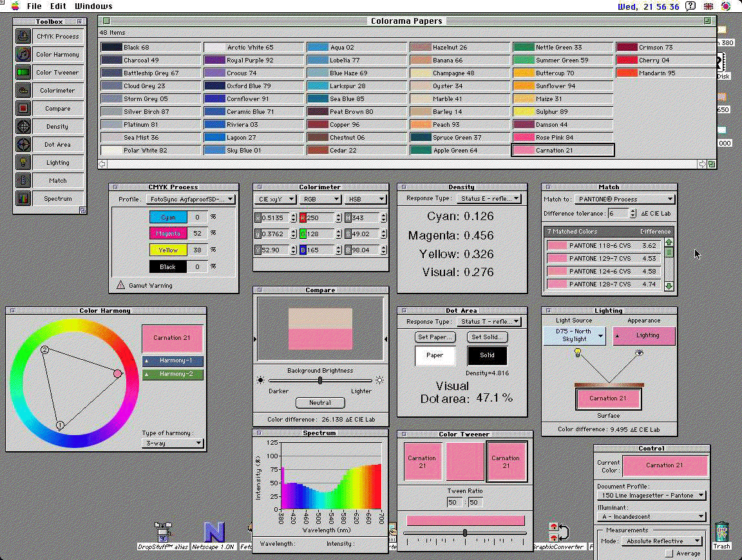Click Color Tweener icon in Toolbox
Viewport: 742px width, 560px height.
[23, 72]
